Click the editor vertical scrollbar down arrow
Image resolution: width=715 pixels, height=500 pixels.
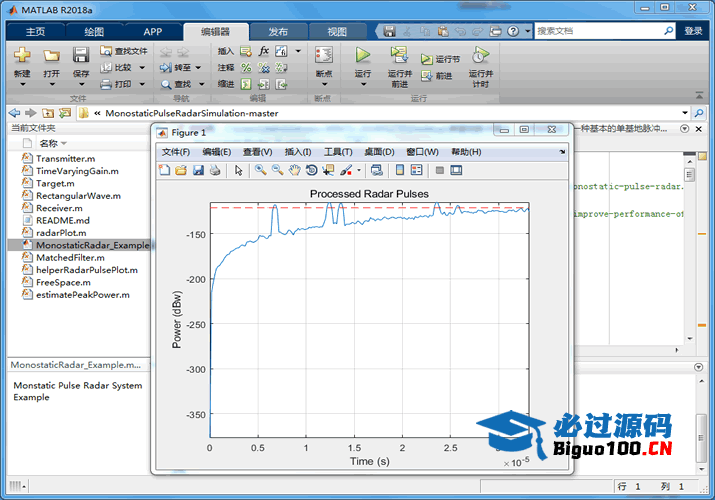pyautogui.click(x=689, y=339)
